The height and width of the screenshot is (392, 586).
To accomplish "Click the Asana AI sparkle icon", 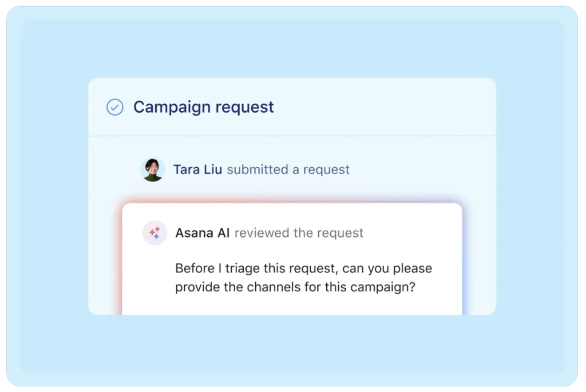I will tap(155, 233).
